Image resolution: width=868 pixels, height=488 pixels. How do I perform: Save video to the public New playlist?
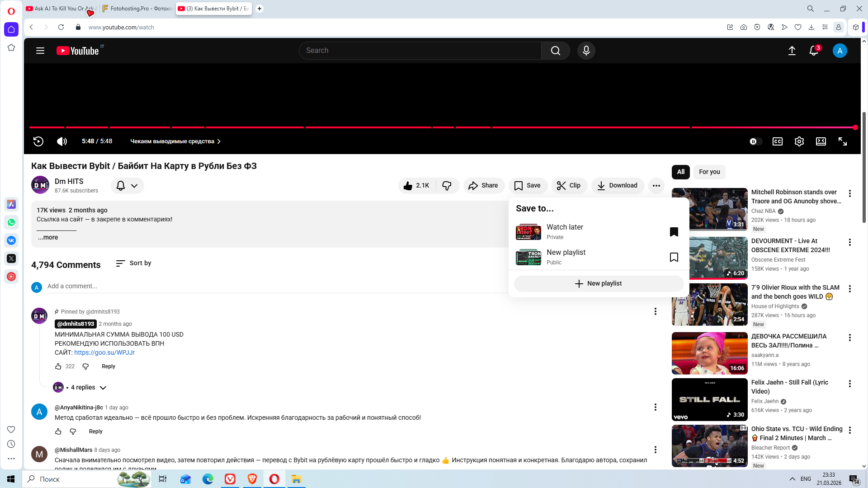coord(674,257)
